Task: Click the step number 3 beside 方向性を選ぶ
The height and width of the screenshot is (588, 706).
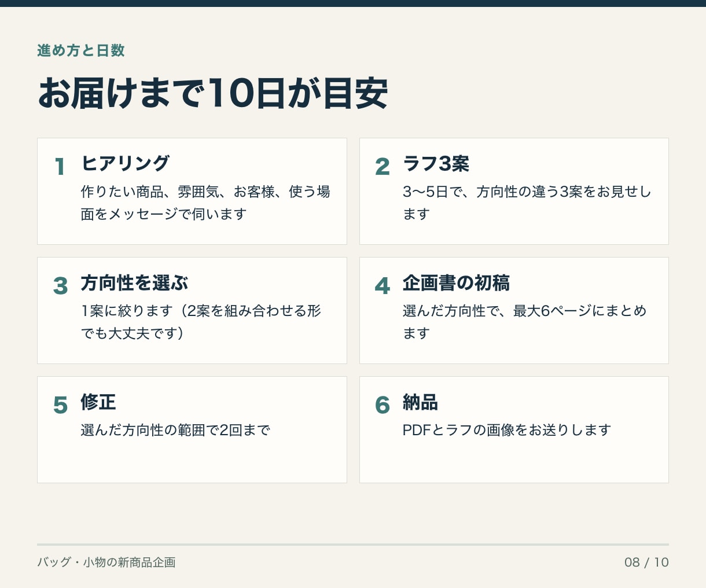Action: point(60,286)
